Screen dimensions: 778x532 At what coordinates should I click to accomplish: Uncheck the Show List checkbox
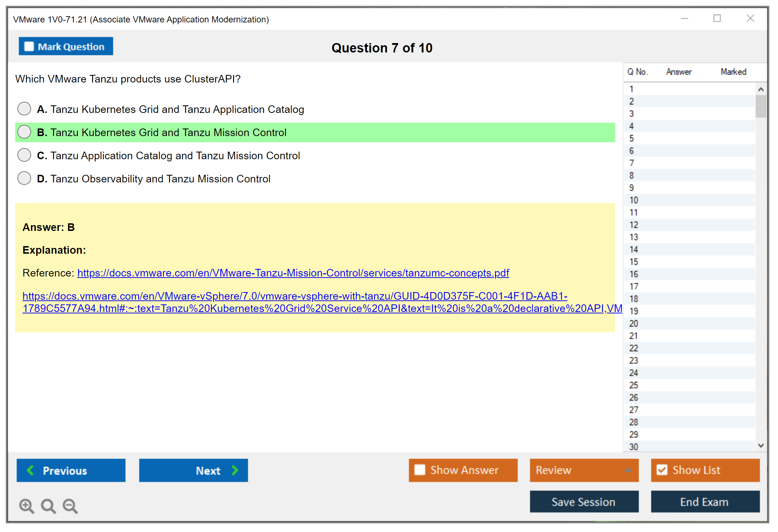point(662,470)
